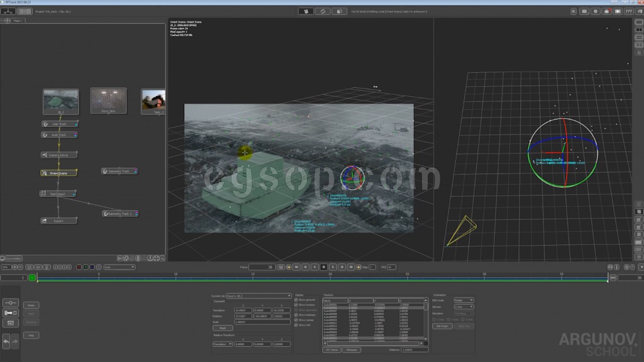The image size is (644, 362).
Task: Click the Help button in the left panel
Action: pos(31,336)
